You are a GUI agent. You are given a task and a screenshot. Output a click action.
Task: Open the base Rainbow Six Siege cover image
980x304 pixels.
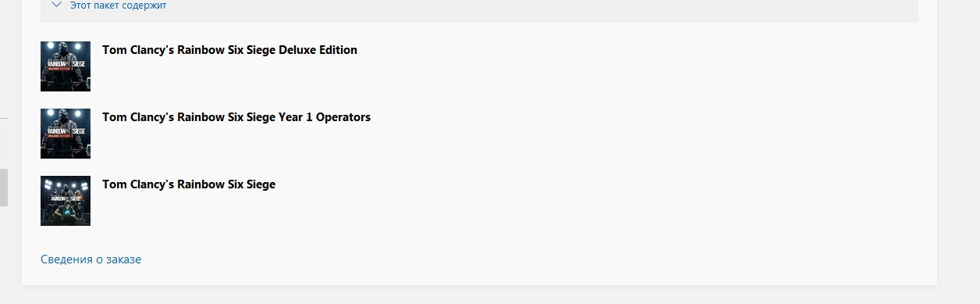click(x=66, y=201)
